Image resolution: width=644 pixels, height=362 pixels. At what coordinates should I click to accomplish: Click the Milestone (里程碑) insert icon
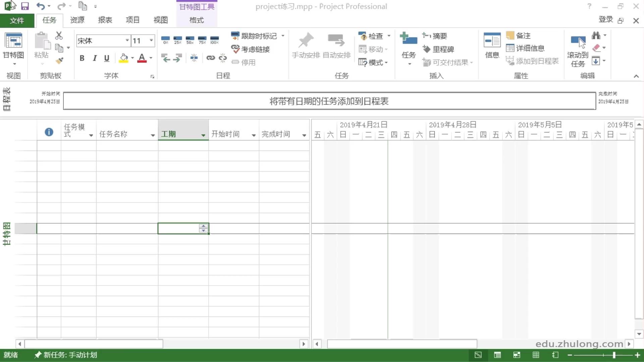coord(439,49)
